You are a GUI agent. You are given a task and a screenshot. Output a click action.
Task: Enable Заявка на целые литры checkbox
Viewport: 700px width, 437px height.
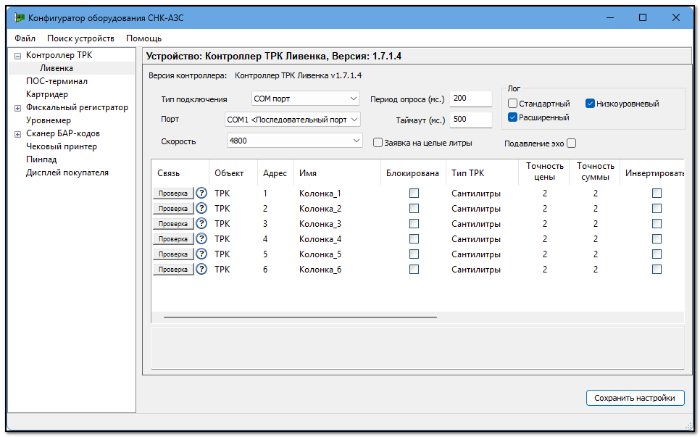pyautogui.click(x=378, y=143)
